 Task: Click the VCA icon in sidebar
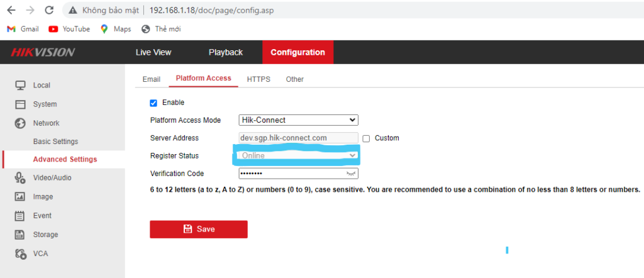[20, 253]
